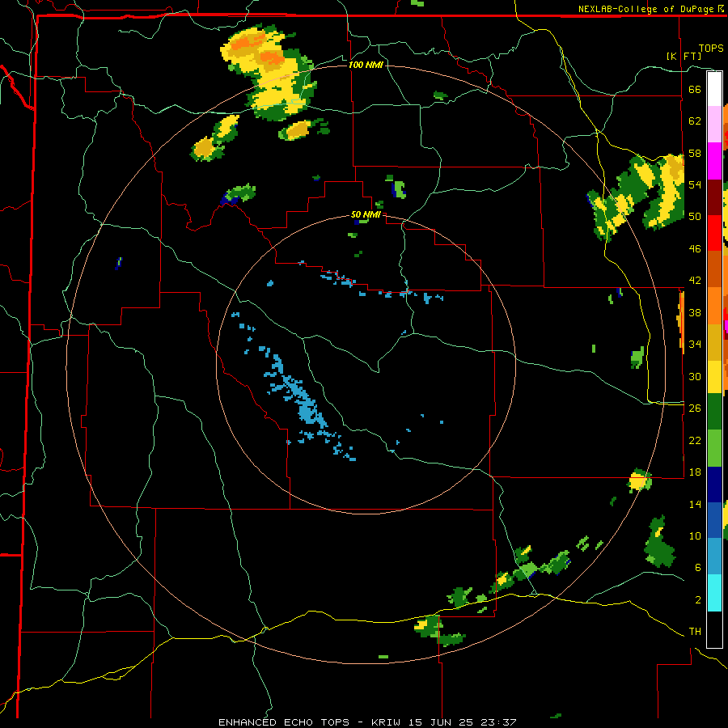This screenshot has width=728, height=728.
Task: Pick the gold legend swatch near 34
Action: tap(714, 341)
